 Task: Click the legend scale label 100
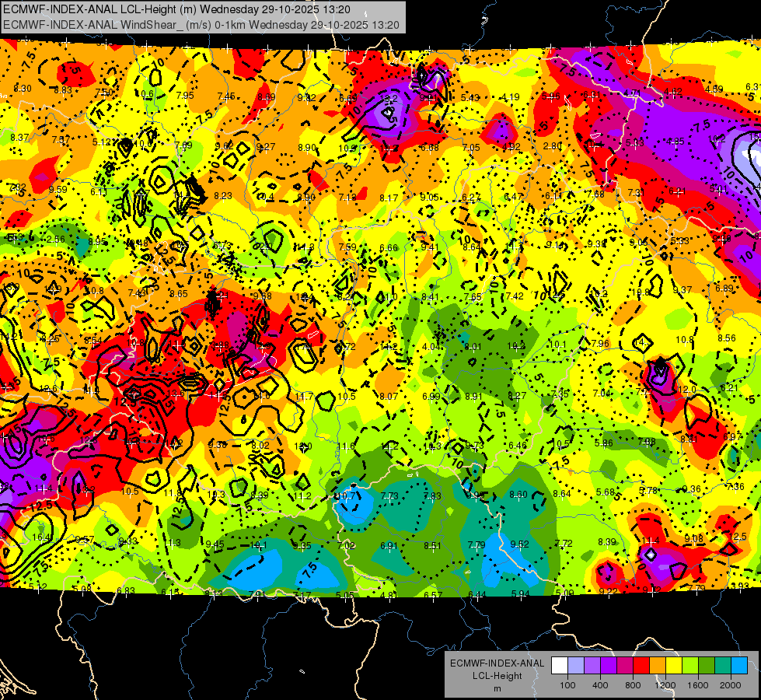(x=567, y=685)
